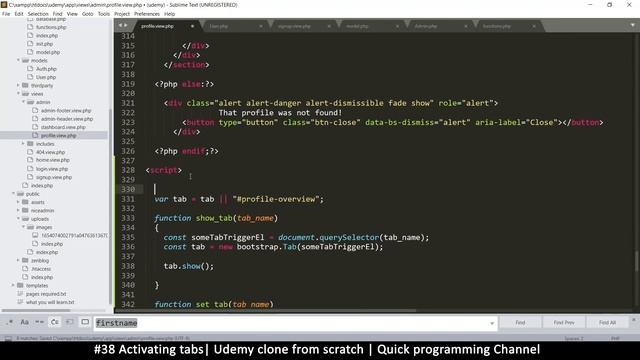This screenshot has width=640, height=360.
Task: Open home.view.php file icon
Action: click(30, 160)
